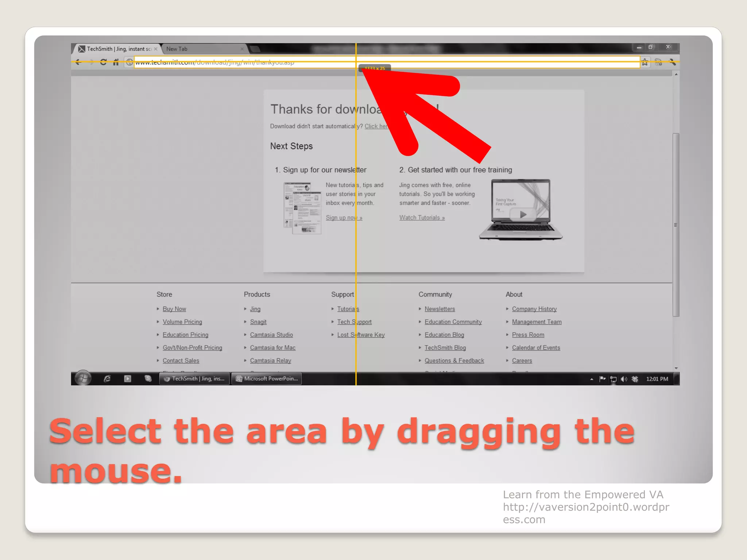Screen dimensions: 747x560
Task: Open the Volume Pricing link
Action: tap(182, 322)
